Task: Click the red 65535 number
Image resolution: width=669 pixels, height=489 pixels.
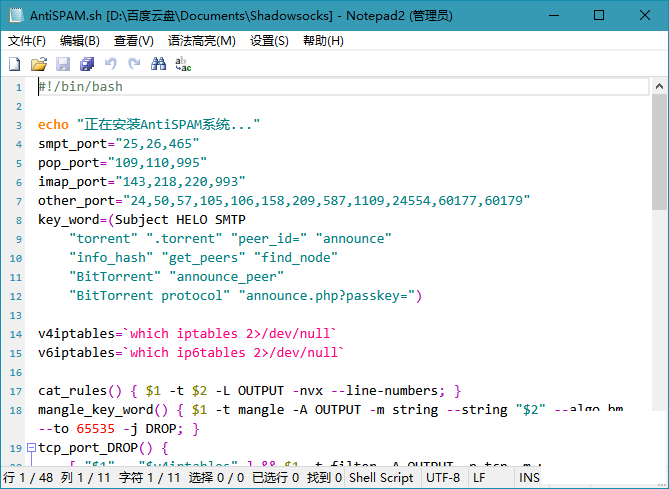Action: tap(96, 429)
